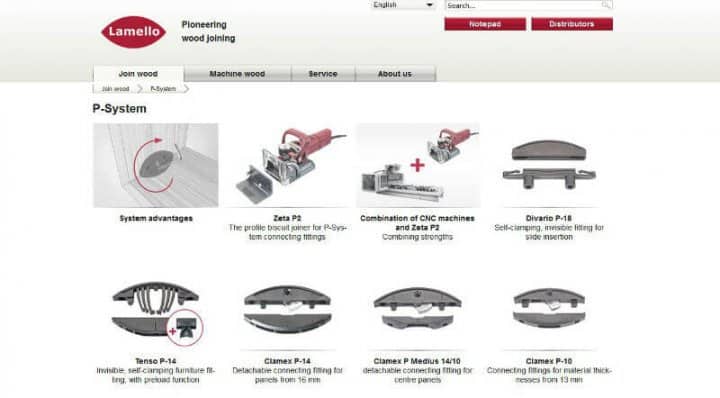This screenshot has width=720, height=398.
Task: Click 'Detachable connecting fitting for panels' text
Action: [287, 375]
